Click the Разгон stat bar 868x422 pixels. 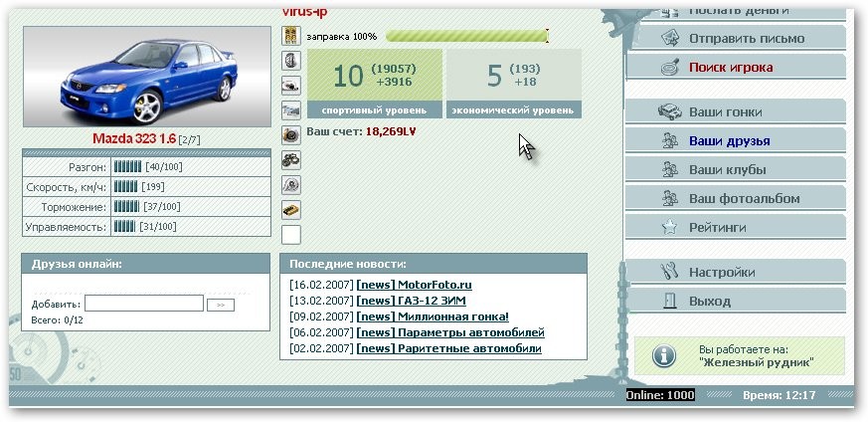[x=128, y=166]
